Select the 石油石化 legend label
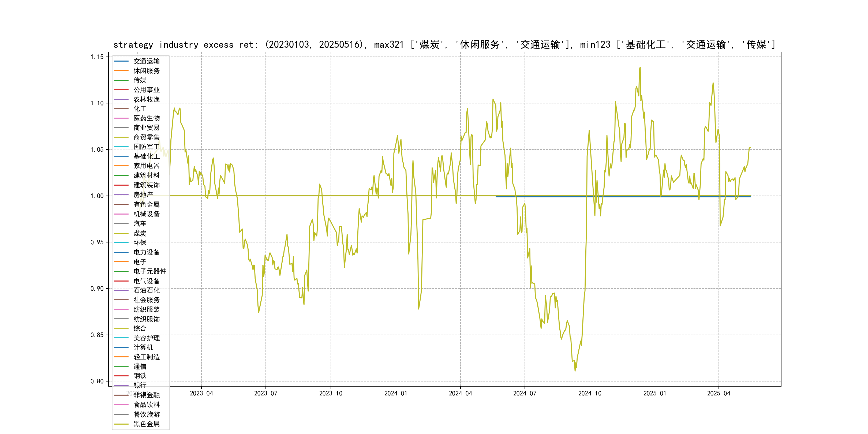The height and width of the screenshot is (434, 868). [x=147, y=290]
